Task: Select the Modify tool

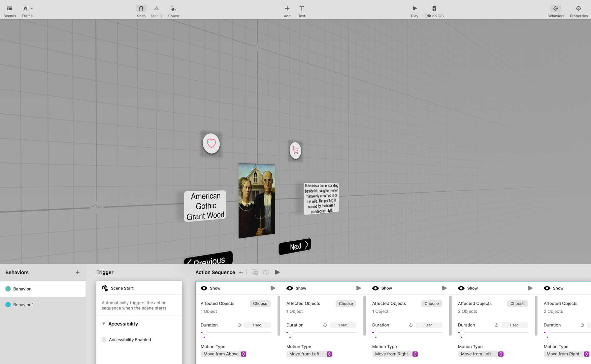Action: click(157, 11)
